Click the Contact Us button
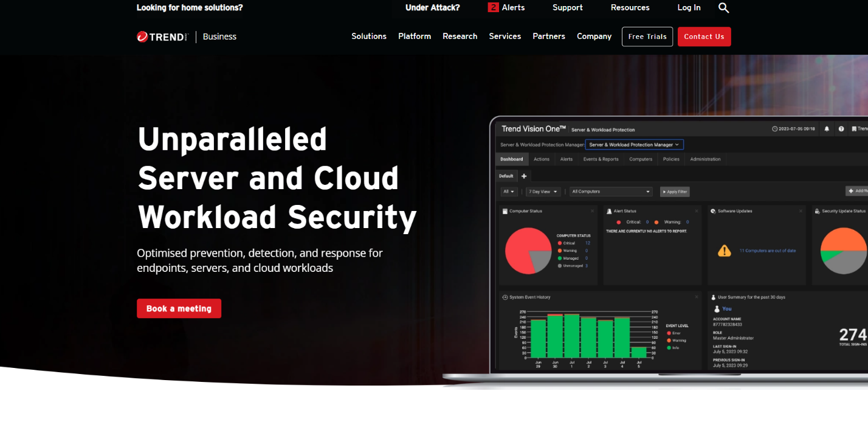Image resolution: width=868 pixels, height=433 pixels. pos(704,36)
